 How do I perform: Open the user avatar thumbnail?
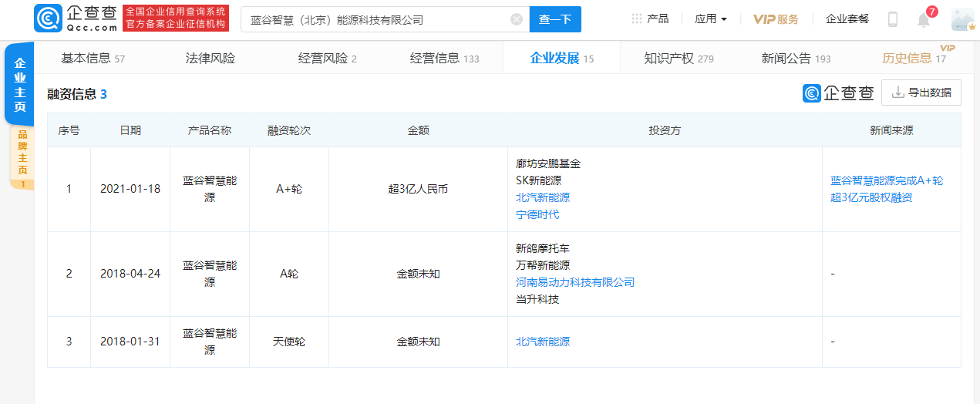[963, 19]
